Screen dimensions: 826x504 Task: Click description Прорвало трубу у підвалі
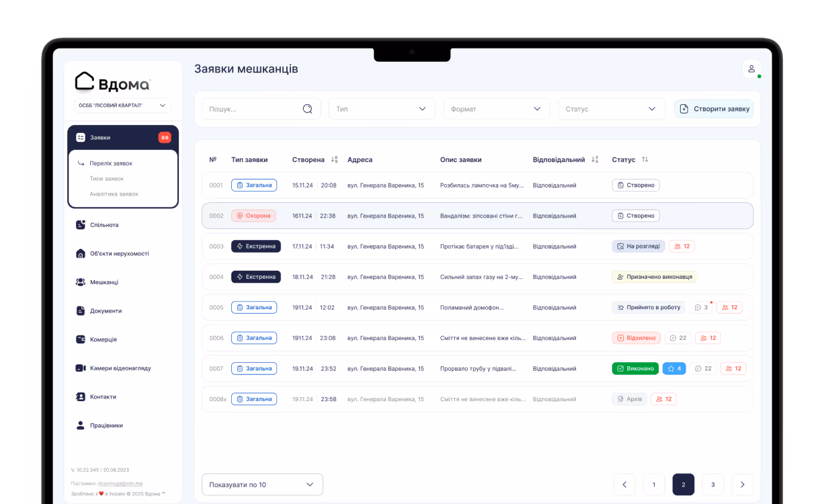(x=479, y=368)
